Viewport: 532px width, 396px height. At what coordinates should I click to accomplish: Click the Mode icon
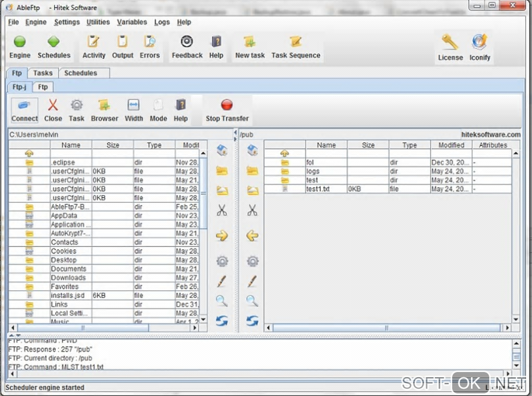coord(158,105)
